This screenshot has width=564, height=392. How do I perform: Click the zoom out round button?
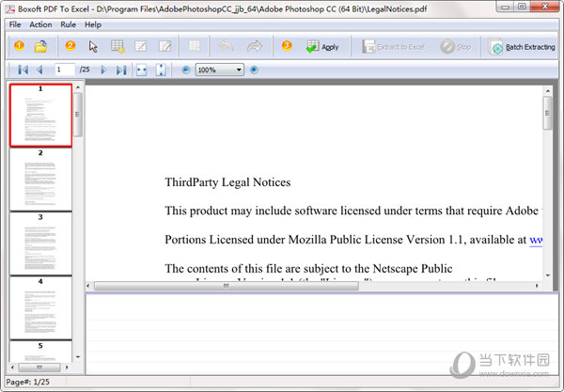(186, 70)
